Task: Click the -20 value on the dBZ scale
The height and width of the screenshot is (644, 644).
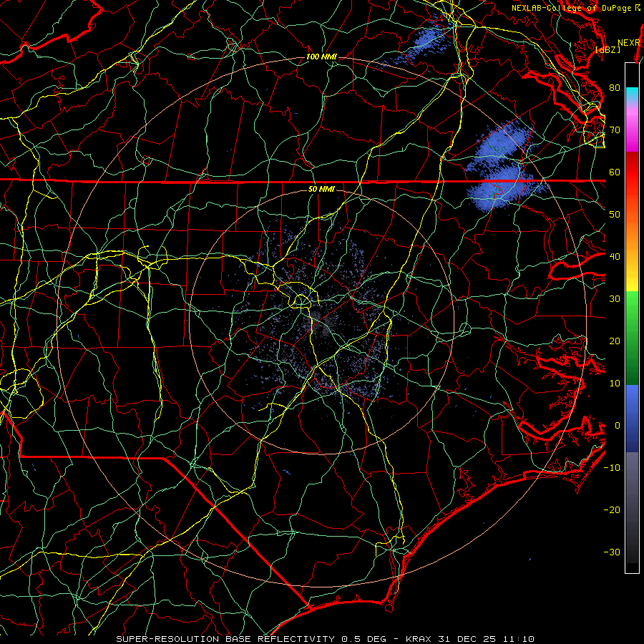Action: coord(612,510)
